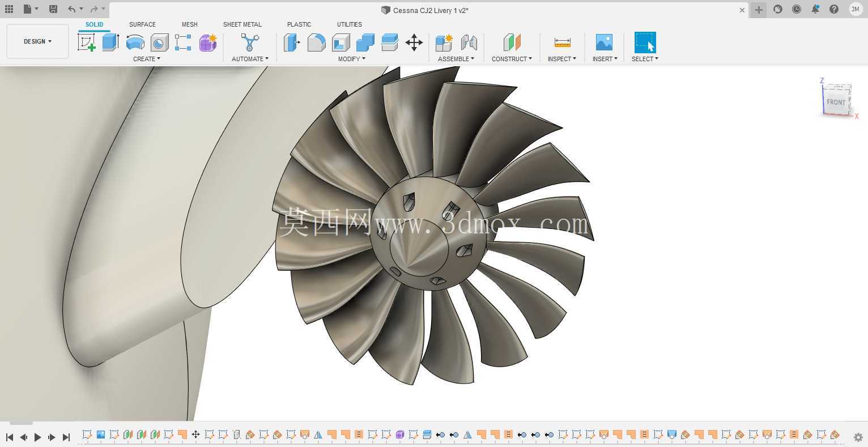This screenshot has width=868, height=447.
Task: Expand the INSERT menu
Action: pyautogui.click(x=605, y=59)
